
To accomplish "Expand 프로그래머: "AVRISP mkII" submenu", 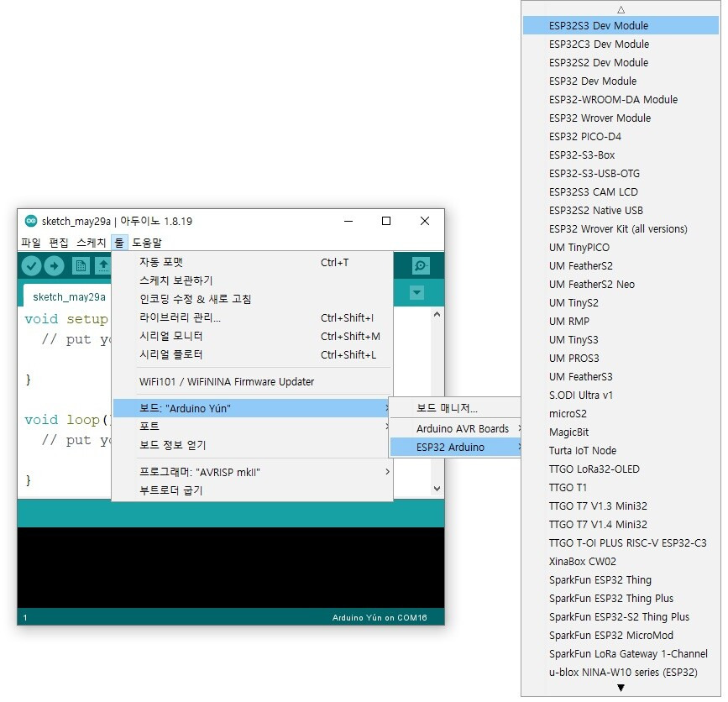I will (251, 472).
